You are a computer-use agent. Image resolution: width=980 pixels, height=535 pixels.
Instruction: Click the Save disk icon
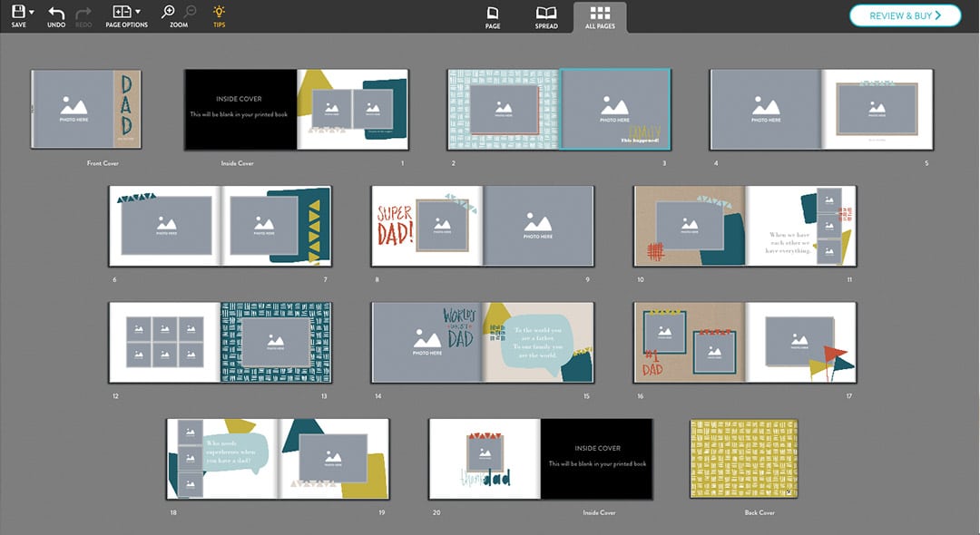coord(17,13)
